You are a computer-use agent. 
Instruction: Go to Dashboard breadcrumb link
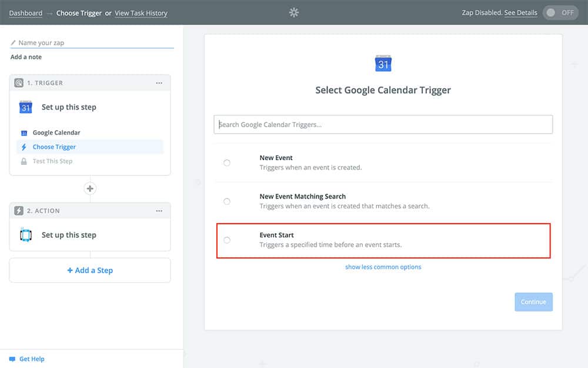[25, 13]
